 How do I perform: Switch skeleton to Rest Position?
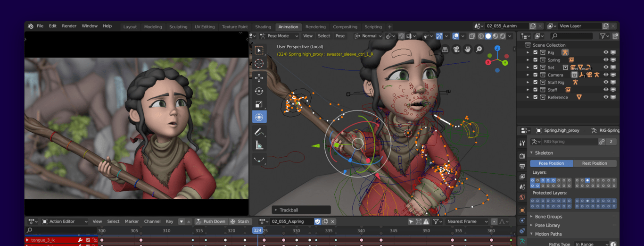[x=594, y=163]
